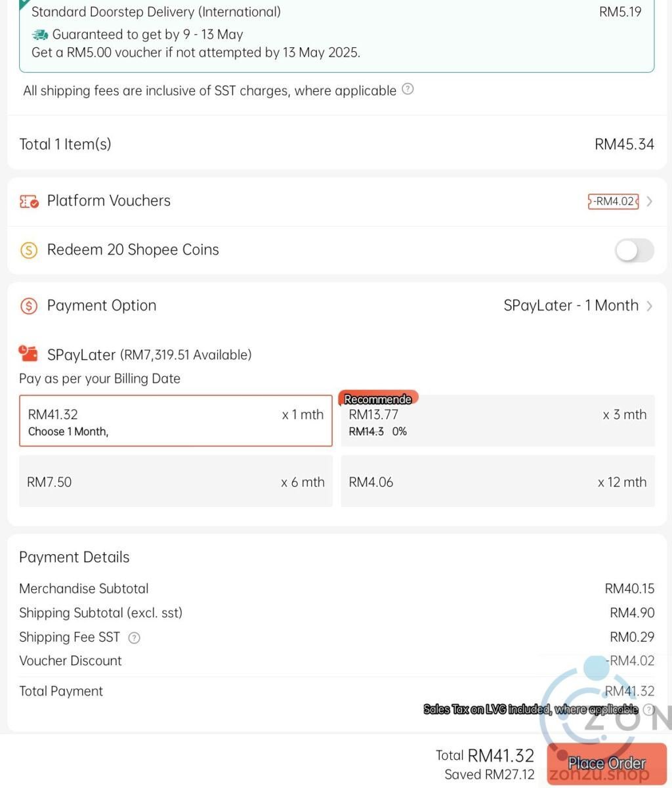Viewport: 672px width, 788px height.
Task: Open Sales Tax on LVG help icon
Action: (648, 709)
